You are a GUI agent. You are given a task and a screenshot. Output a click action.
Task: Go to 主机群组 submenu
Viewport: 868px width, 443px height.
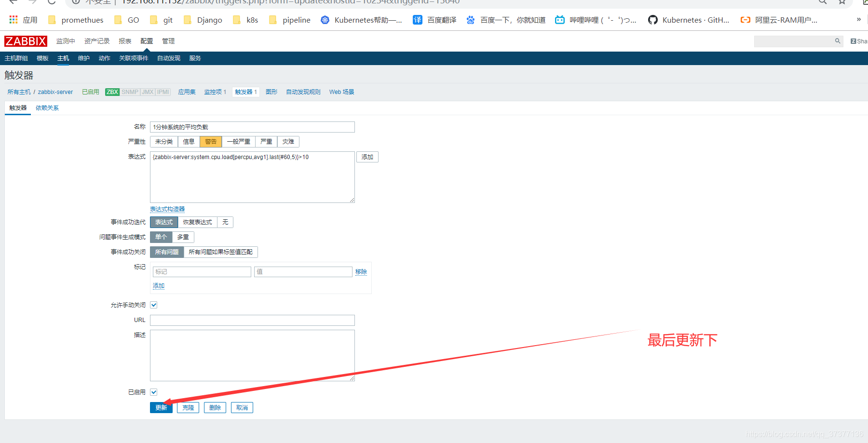(16, 58)
